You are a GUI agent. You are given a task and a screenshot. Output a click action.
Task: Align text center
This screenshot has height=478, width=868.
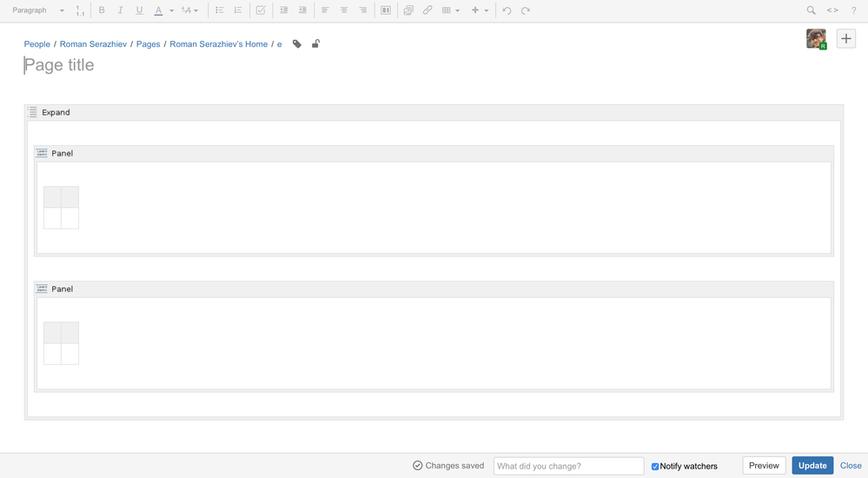click(344, 10)
